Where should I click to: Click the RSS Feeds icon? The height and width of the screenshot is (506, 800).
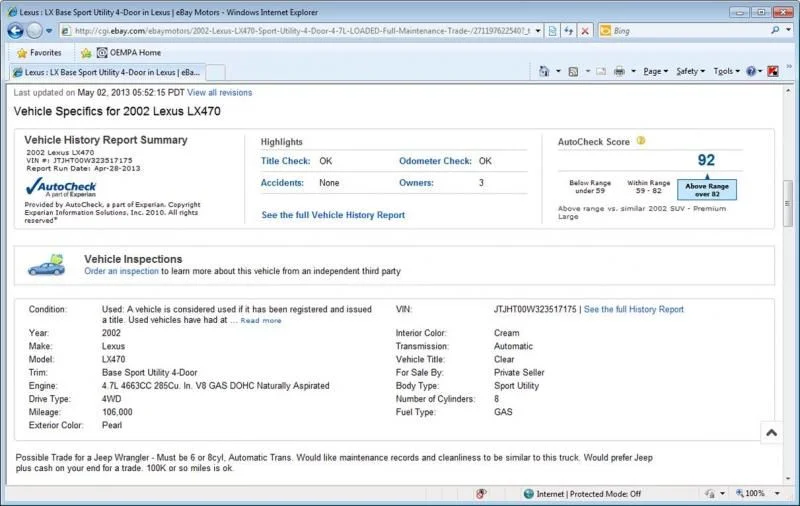point(573,72)
